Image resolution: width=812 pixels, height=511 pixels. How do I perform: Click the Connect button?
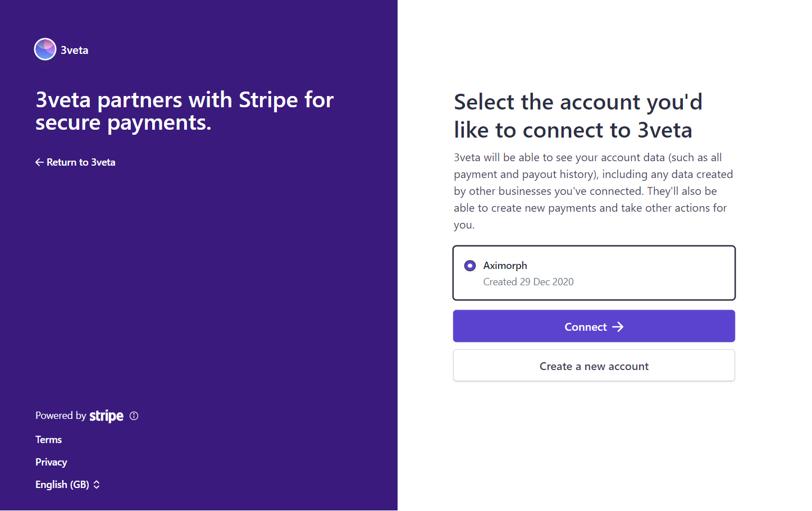594,326
